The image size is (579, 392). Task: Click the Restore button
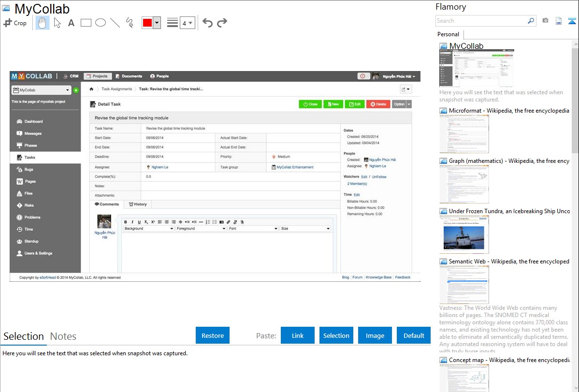click(x=213, y=335)
